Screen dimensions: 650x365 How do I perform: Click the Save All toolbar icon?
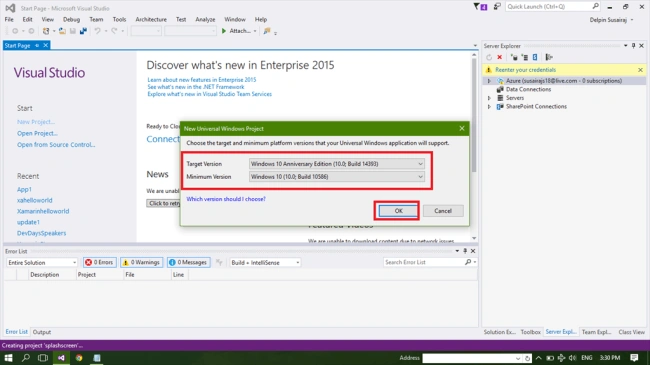83,31
